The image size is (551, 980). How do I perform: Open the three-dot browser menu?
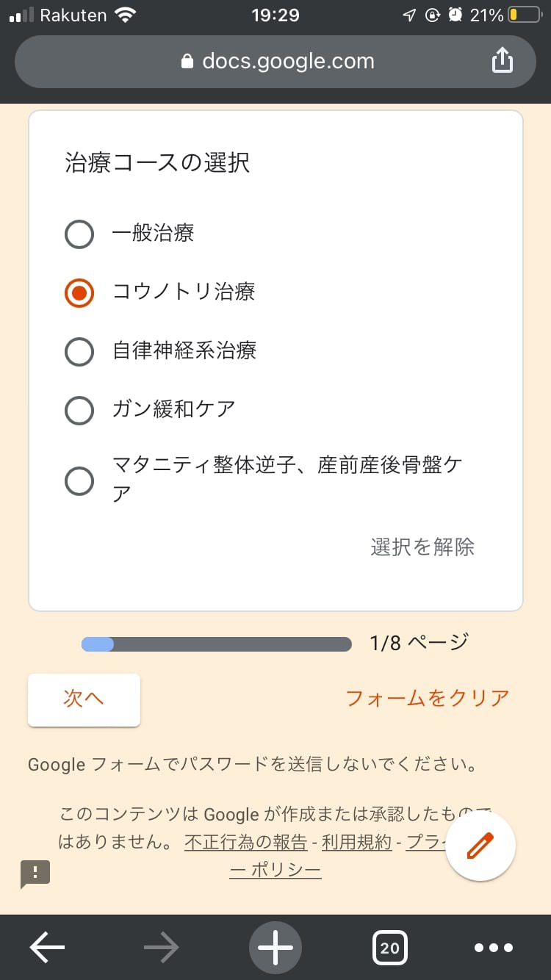(x=494, y=948)
